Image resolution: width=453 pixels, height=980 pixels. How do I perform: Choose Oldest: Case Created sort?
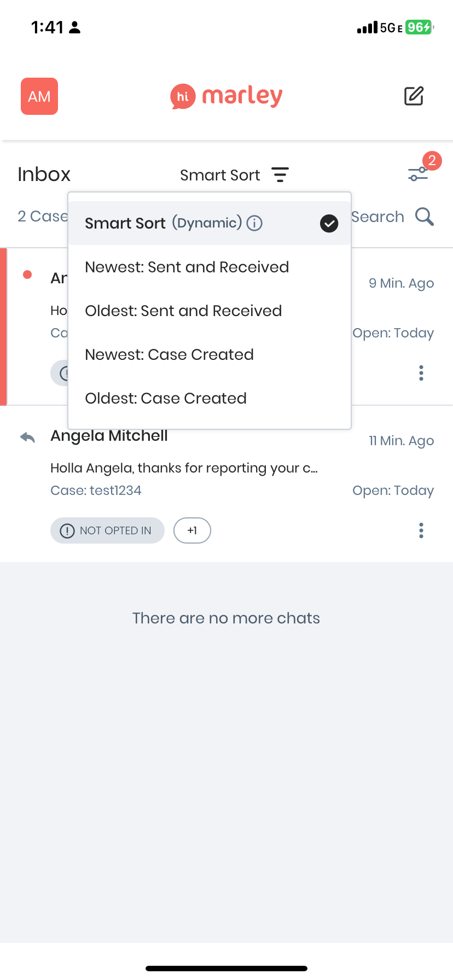tap(166, 398)
